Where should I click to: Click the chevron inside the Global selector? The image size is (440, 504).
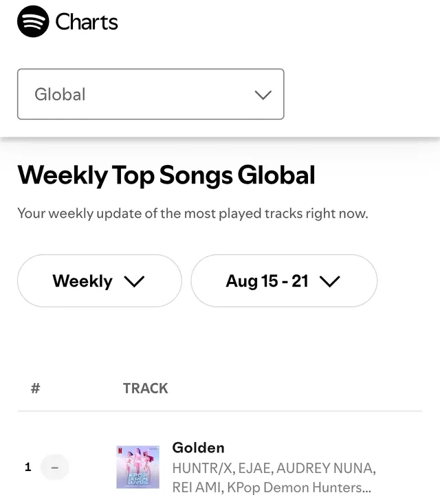tap(263, 95)
